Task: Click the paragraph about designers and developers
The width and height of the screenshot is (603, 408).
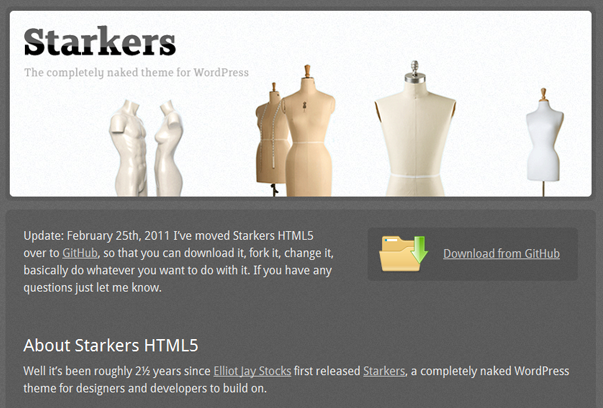Action: [296, 380]
